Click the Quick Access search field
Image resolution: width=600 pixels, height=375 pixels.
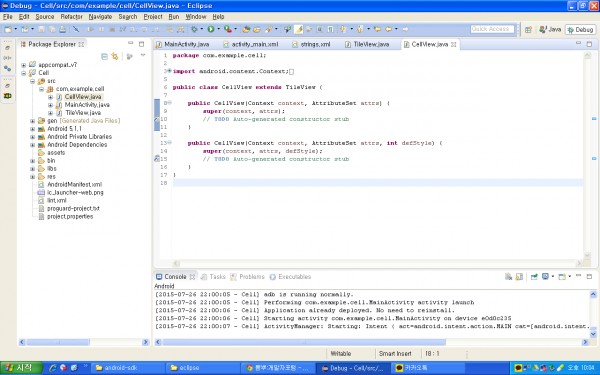492,29
